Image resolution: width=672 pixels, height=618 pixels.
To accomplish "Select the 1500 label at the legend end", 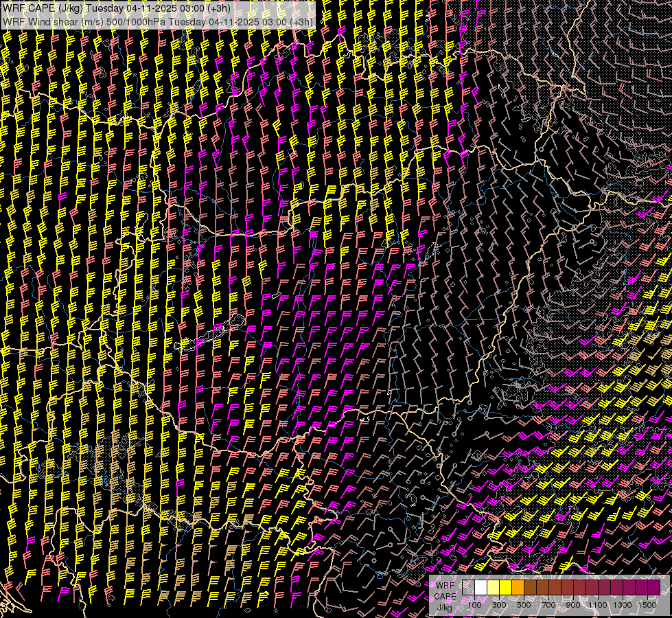I will [x=647, y=605].
